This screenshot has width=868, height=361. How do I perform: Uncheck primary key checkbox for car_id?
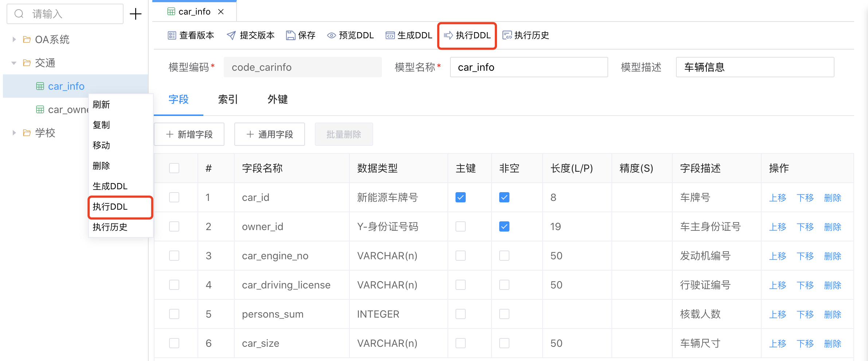pyautogui.click(x=461, y=197)
